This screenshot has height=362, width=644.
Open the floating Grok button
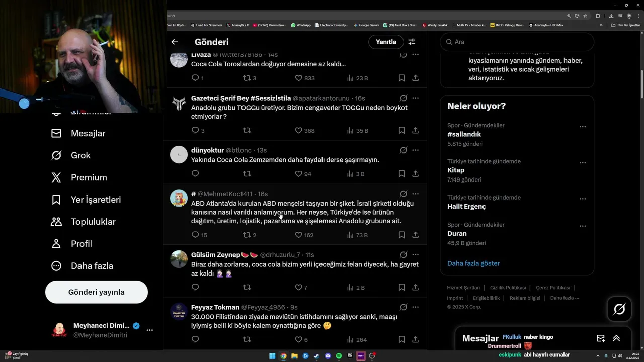coord(619,309)
